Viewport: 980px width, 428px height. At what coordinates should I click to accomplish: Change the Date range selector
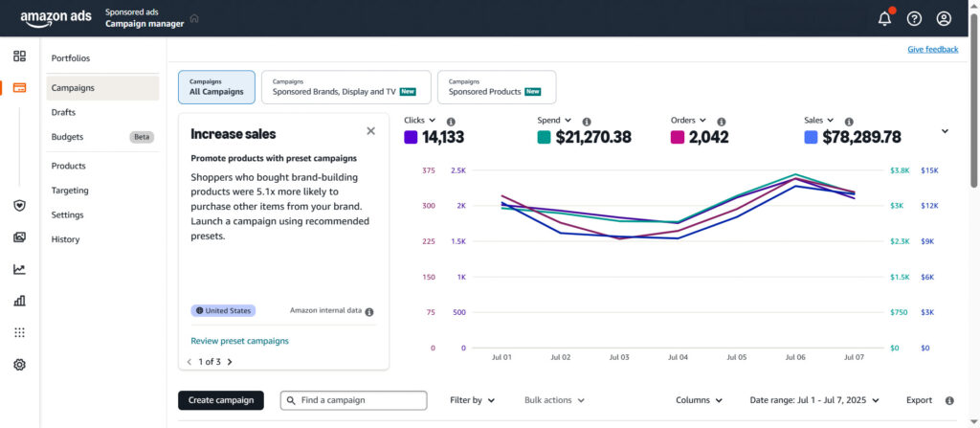(814, 400)
